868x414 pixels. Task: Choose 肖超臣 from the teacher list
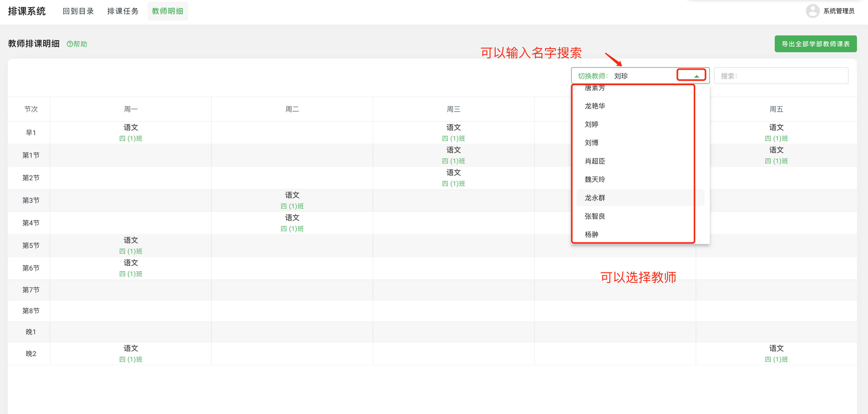coord(595,161)
